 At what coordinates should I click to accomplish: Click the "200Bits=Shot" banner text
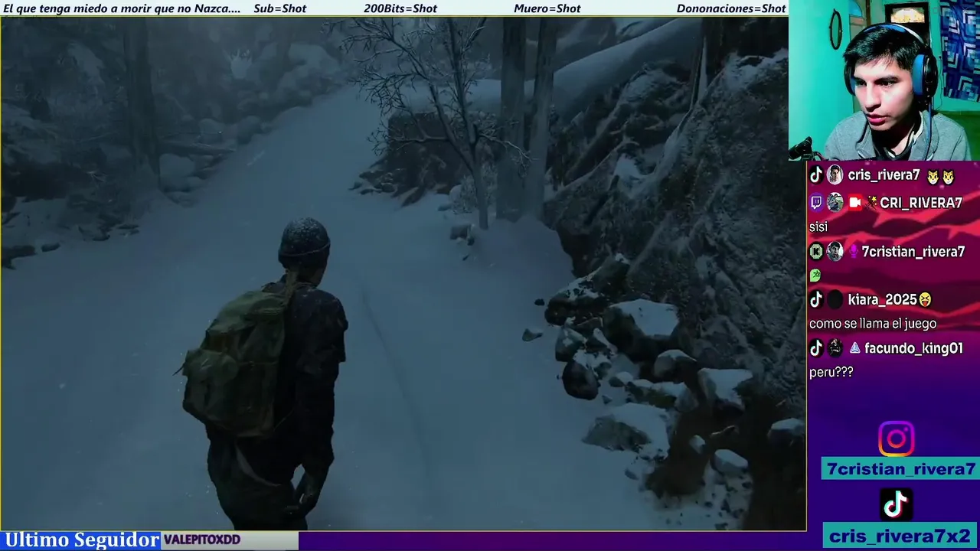point(400,8)
